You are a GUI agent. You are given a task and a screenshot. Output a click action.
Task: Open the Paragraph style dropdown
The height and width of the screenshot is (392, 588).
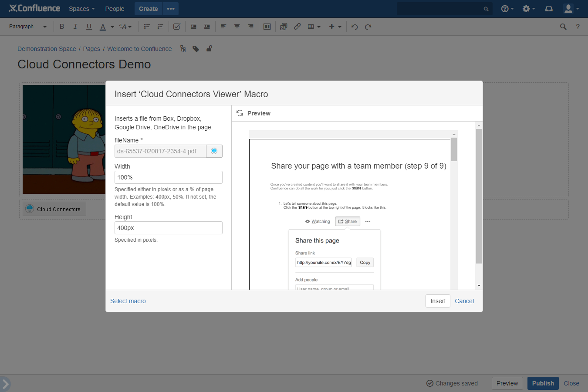click(28, 27)
